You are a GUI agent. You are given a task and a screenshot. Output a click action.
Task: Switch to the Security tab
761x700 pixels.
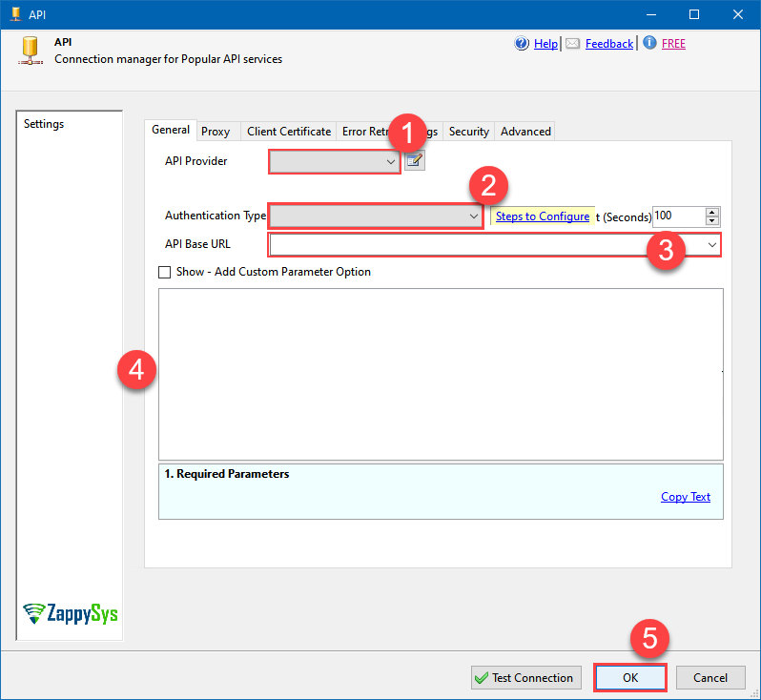coord(469,132)
